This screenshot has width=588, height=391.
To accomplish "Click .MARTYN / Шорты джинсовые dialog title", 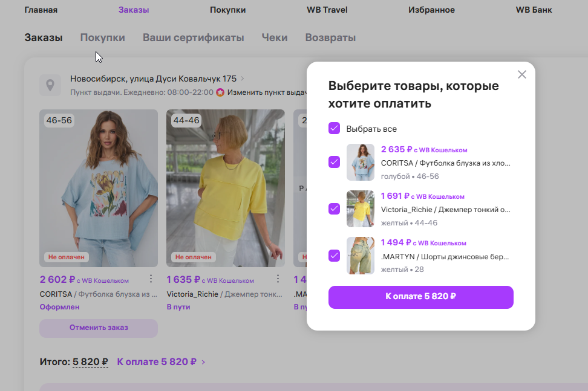I will point(445,257).
